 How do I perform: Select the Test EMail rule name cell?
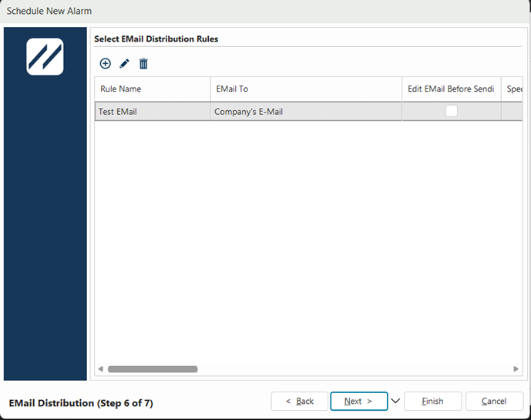(153, 112)
